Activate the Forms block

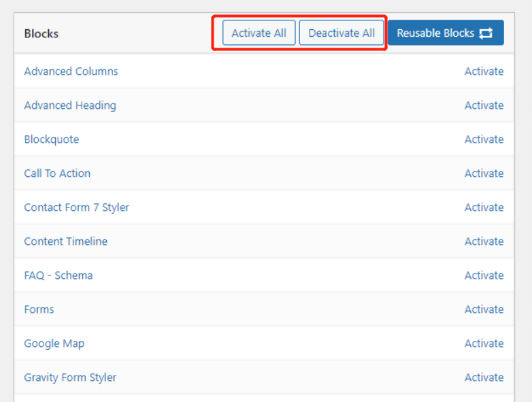(x=484, y=309)
